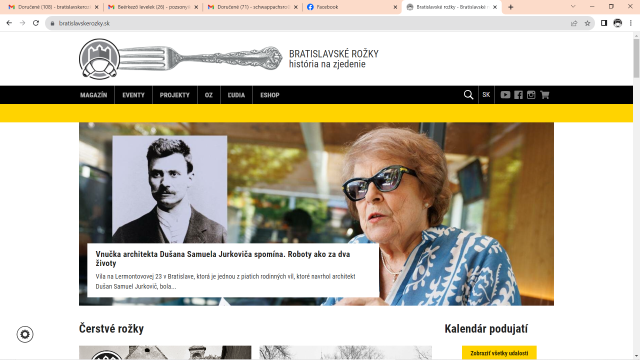Open the Chrome profile avatar
The width and height of the screenshot is (640, 360).
point(618,23)
